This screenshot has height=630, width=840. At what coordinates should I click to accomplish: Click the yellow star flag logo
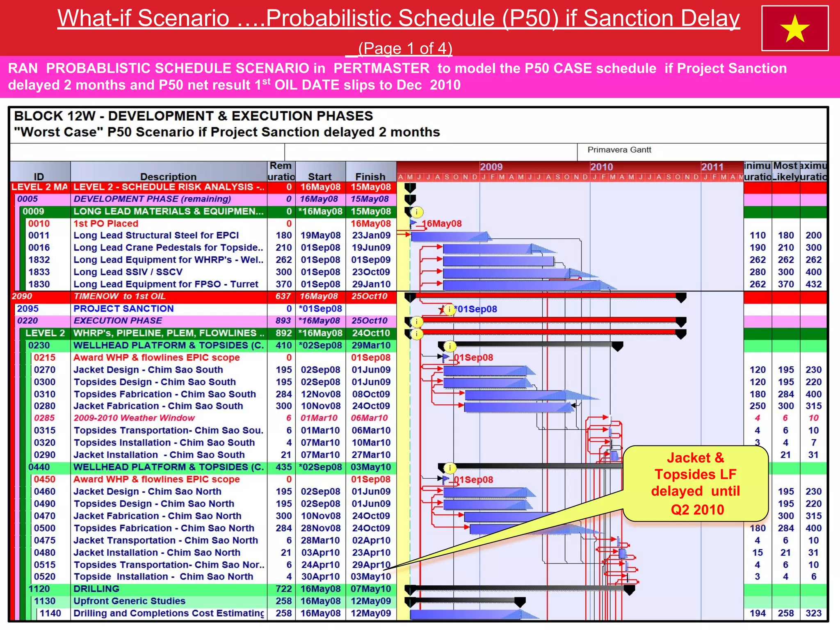794,28
